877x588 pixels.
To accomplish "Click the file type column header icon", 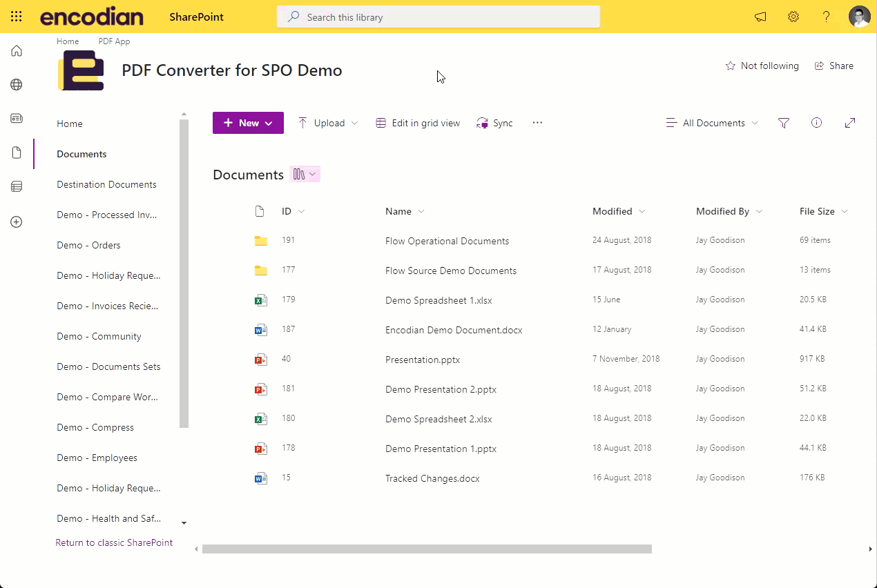I will [260, 211].
